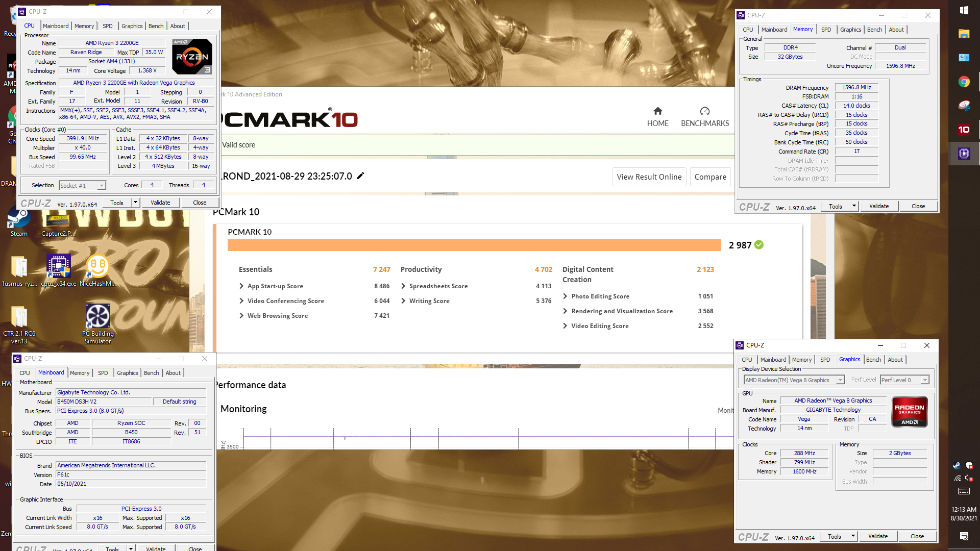The image size is (980, 551).
Task: Open About tab in Graphics CPU-Z window
Action: [895, 360]
